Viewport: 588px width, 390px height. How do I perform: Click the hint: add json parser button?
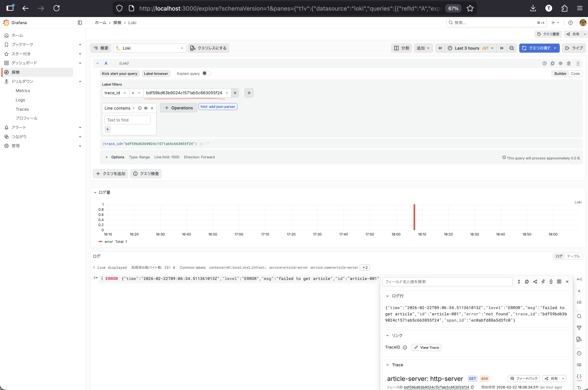pos(218,107)
